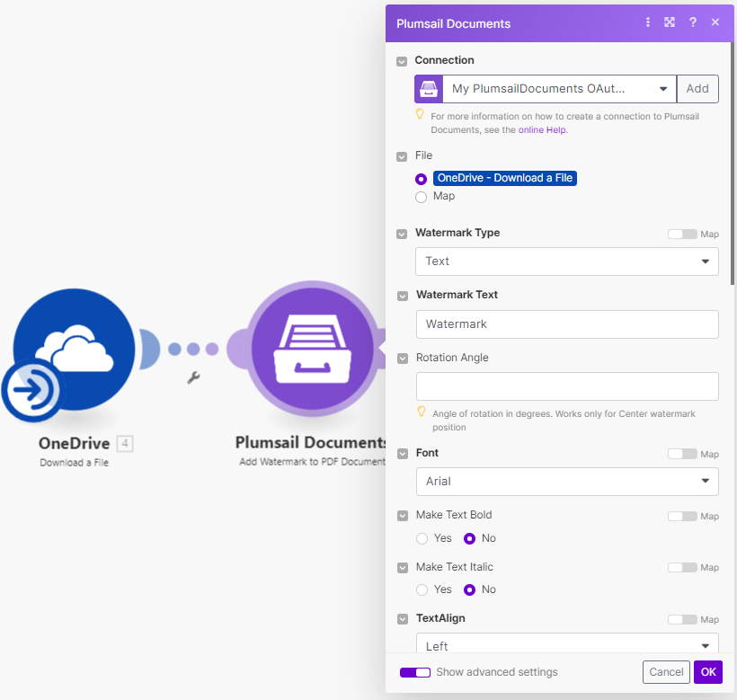The width and height of the screenshot is (737, 700).
Task: Toggle Map switch for Watermark Type
Action: pos(682,234)
